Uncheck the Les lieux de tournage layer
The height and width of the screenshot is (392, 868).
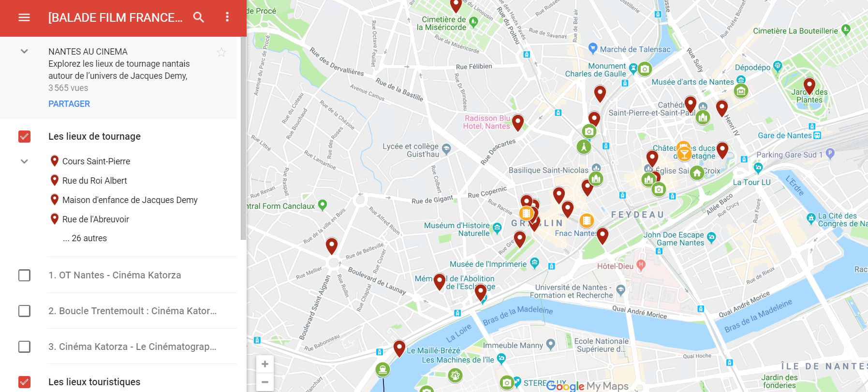[x=24, y=137]
